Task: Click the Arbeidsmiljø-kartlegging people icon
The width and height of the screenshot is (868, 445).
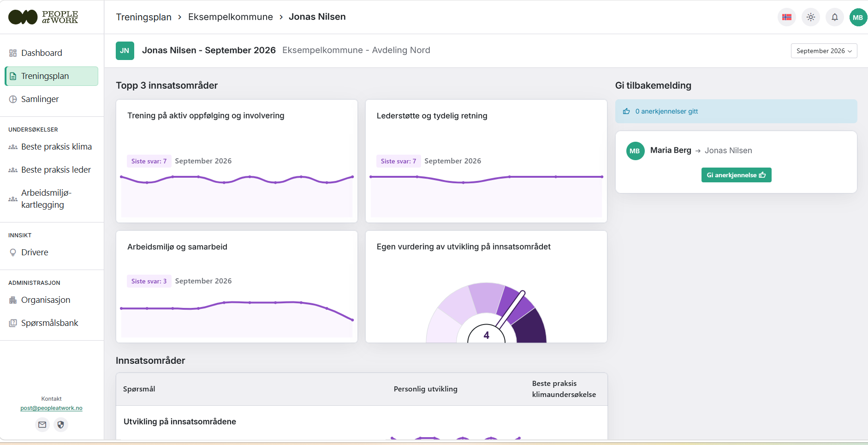Action: (x=13, y=199)
